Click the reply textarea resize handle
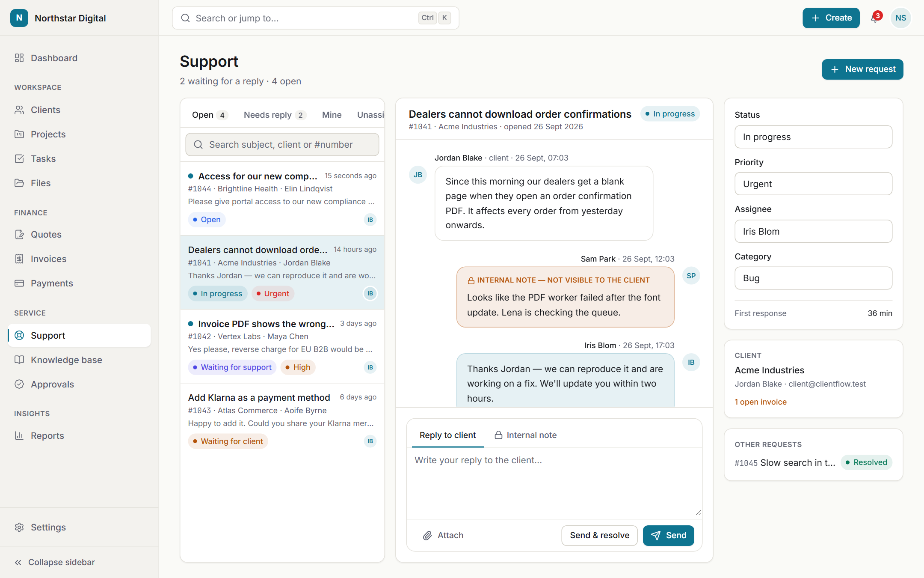This screenshot has width=924, height=578. pyautogui.click(x=698, y=512)
